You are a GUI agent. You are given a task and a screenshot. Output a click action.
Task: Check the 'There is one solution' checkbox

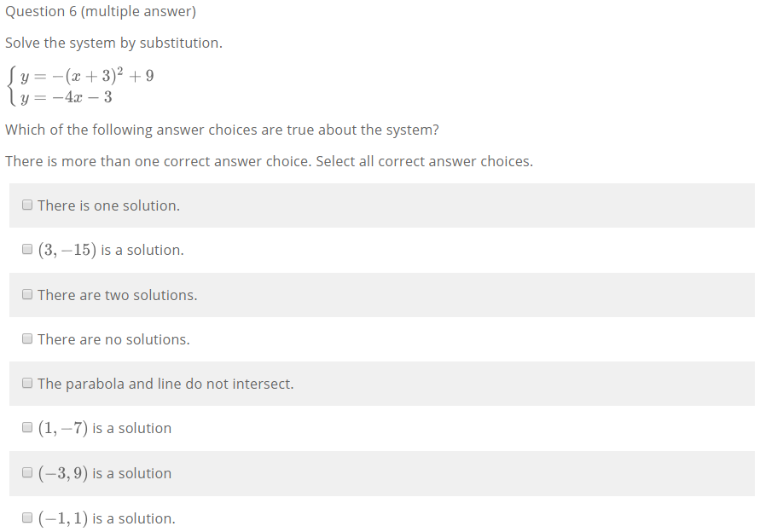27,205
